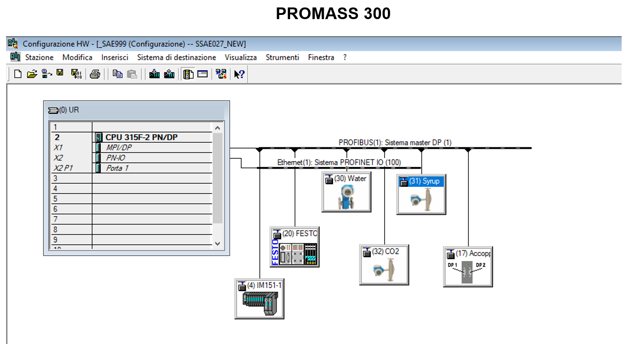Click the station icon left of Stazione menu
Screen dimensions: 644x344
point(15,57)
